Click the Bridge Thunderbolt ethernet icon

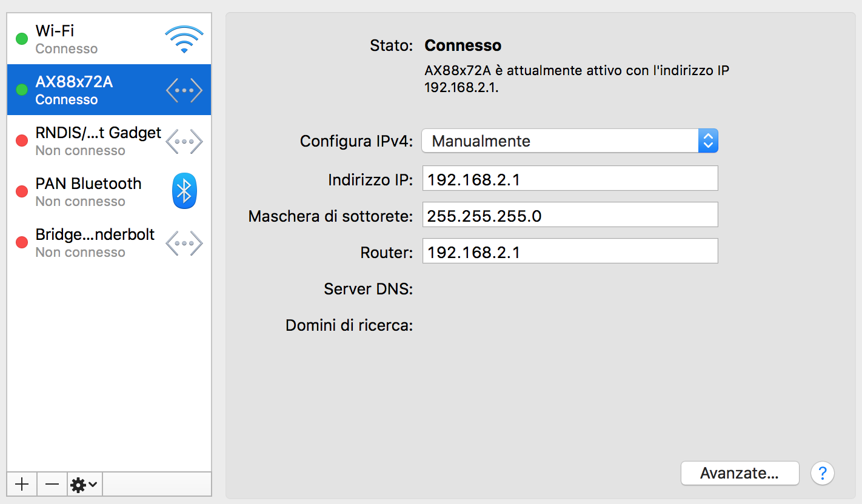(x=184, y=243)
